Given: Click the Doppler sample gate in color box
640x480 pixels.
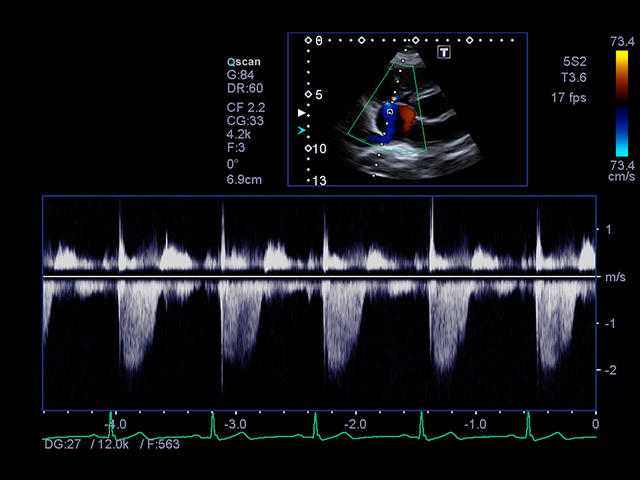Looking at the screenshot, I should click(x=390, y=112).
